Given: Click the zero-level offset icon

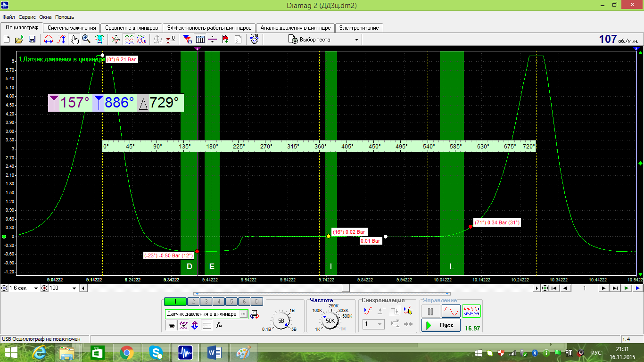Looking at the screenshot, I should (171, 40).
